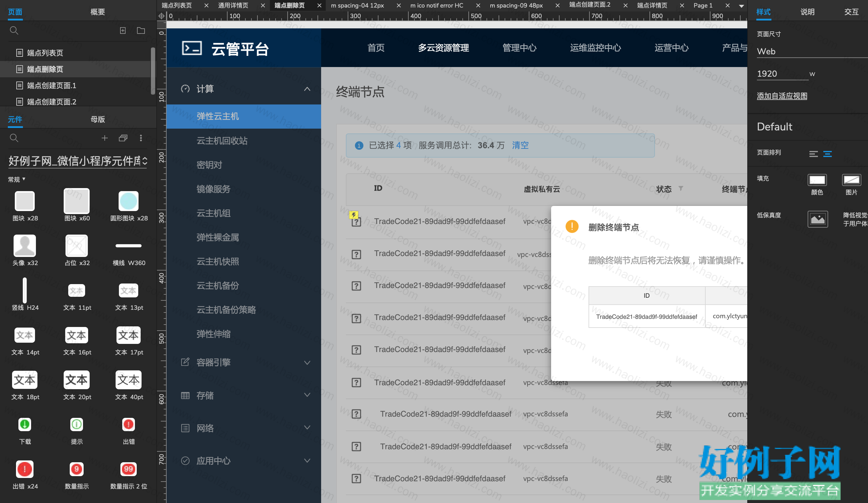Select the 文本 11pt text widget
Screen dimensions: 868x503
tap(77, 291)
